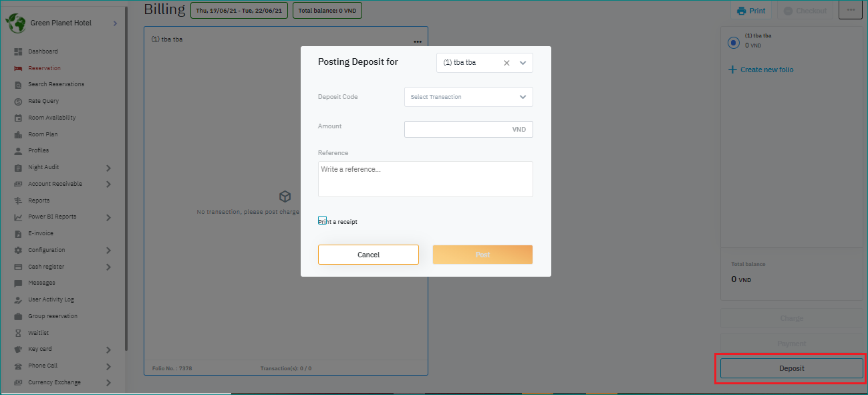Click the User Activity Log icon
The height and width of the screenshot is (395, 868).
pos(18,300)
